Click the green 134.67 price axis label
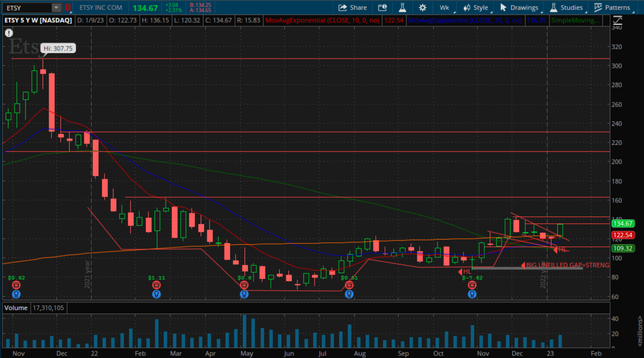Viewport: 644px width, 358px height. pyautogui.click(x=623, y=224)
